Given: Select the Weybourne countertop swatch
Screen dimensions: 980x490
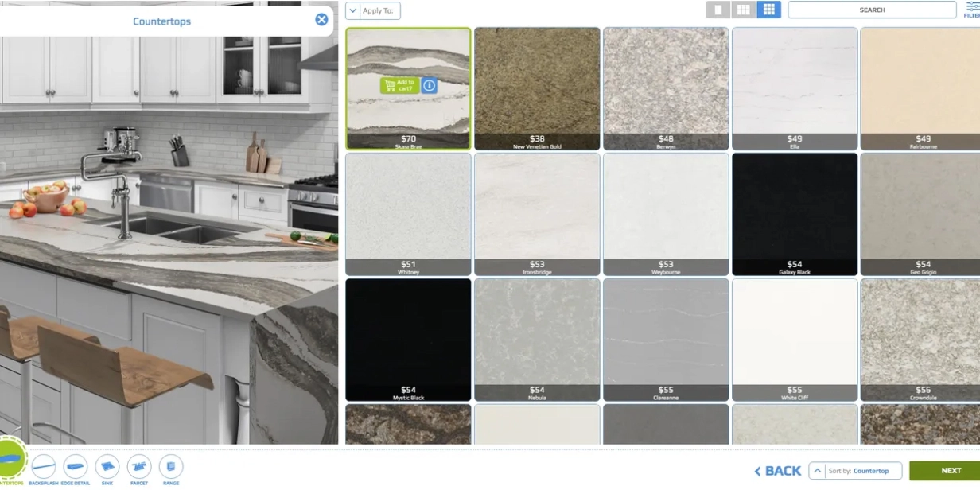Looking at the screenshot, I should 666,214.
